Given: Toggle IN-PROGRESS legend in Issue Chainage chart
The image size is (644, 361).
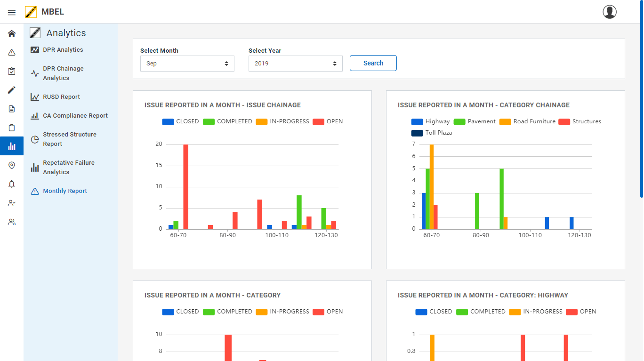Looking at the screenshot, I should coord(283,121).
